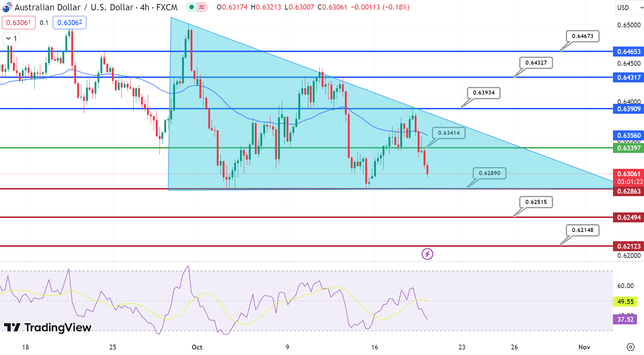Select the 0.62515 price callout label

(x=536, y=202)
